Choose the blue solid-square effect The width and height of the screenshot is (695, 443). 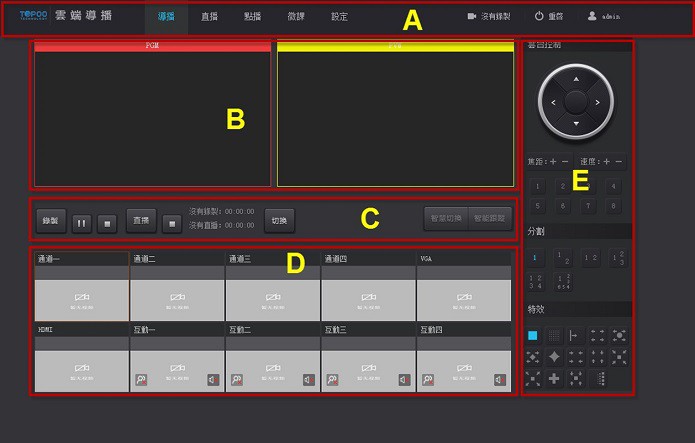coord(533,335)
